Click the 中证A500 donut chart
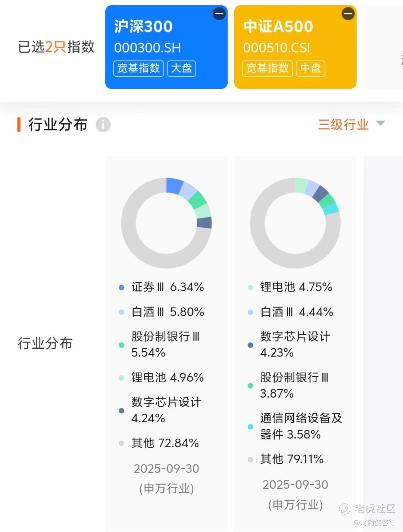Image resolution: width=403 pixels, height=532 pixels. [295, 223]
